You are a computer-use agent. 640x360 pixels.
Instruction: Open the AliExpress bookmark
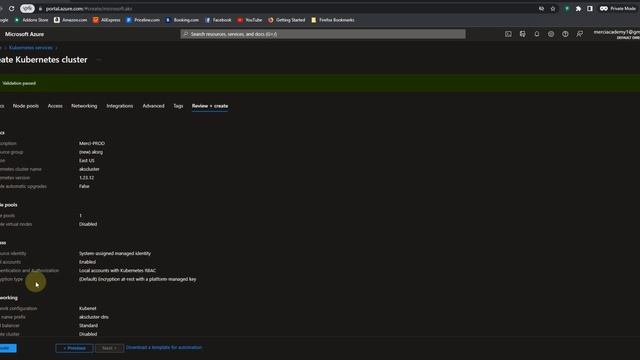pyautogui.click(x=107, y=20)
